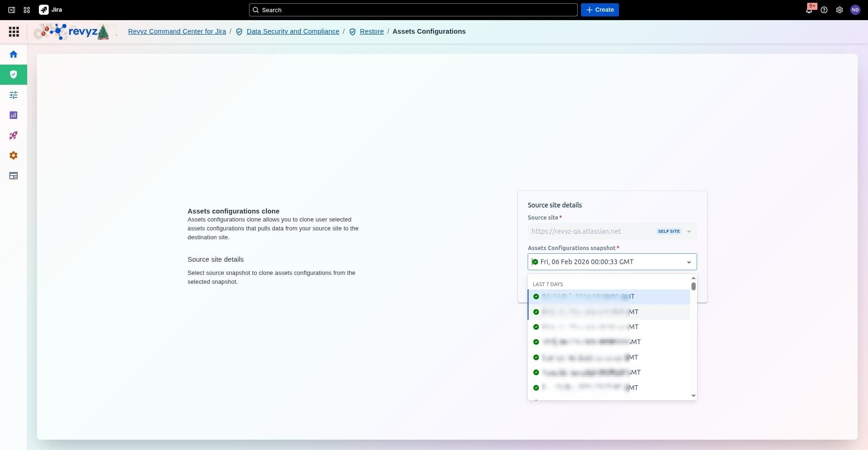The image size is (868, 450).
Task: Click the Create button
Action: coord(600,10)
